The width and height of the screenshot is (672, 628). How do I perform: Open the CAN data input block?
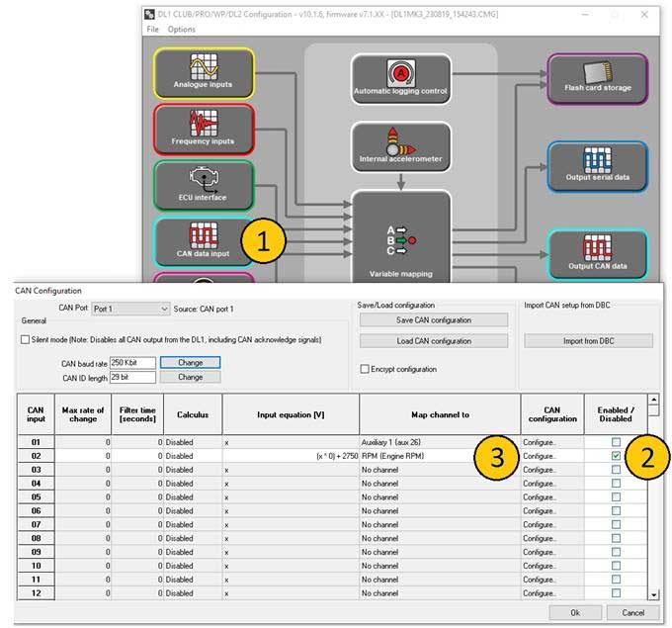pyautogui.click(x=204, y=242)
